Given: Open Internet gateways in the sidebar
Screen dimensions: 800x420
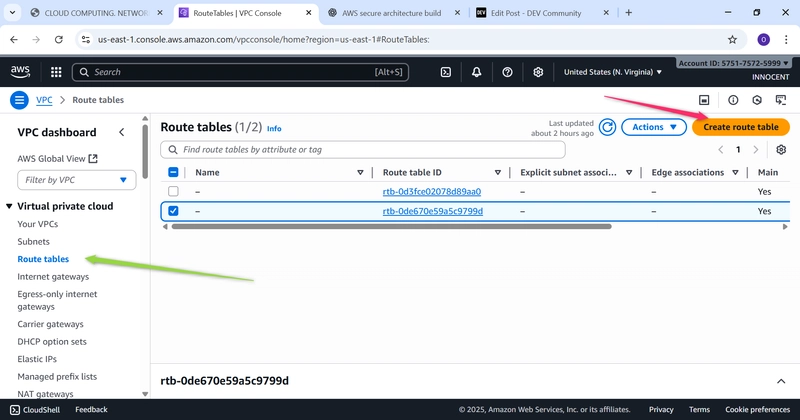Looking at the screenshot, I should 53,277.
